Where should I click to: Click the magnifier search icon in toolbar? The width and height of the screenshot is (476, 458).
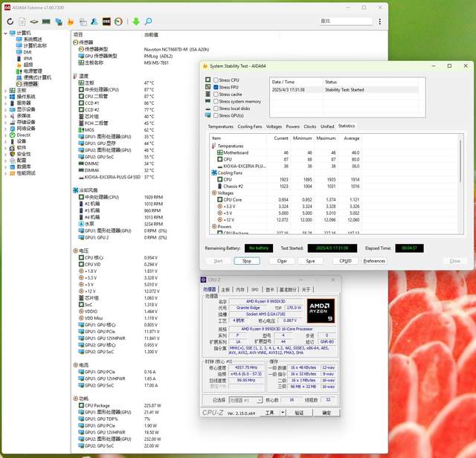click(x=148, y=22)
